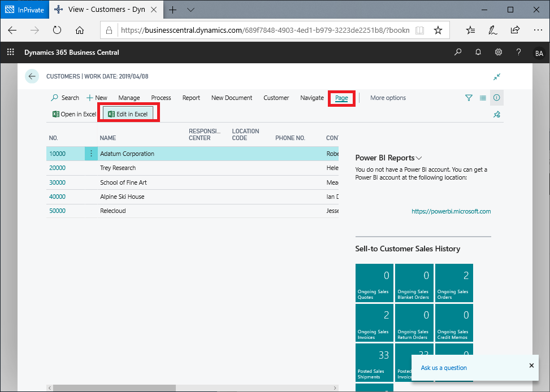Click Open in Excel
The image size is (550, 392).
74,114
